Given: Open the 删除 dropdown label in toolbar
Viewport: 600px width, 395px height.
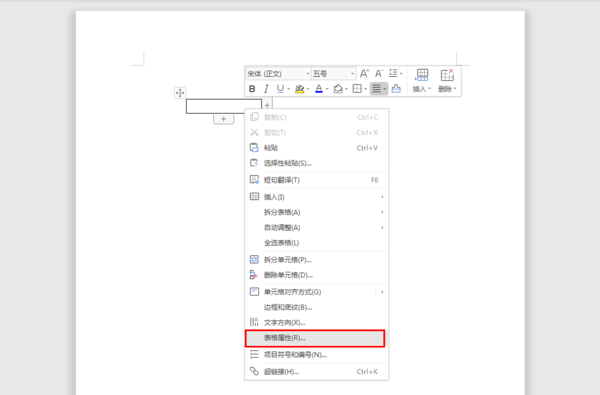Looking at the screenshot, I should click(447, 89).
